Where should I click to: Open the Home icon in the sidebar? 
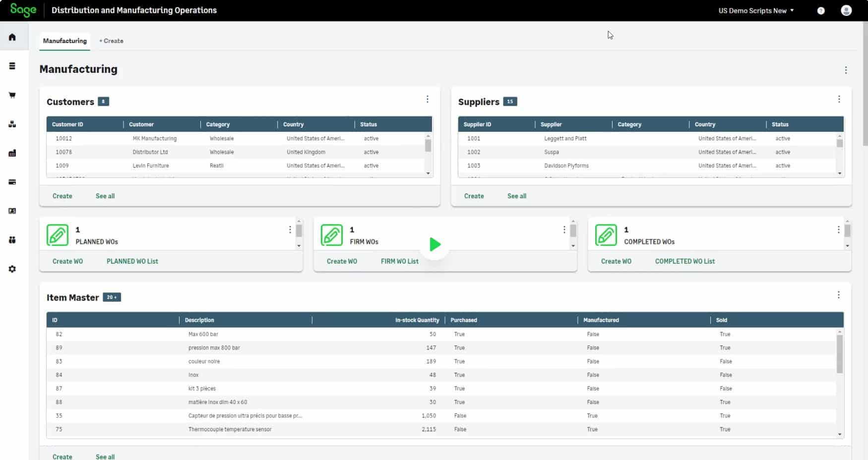tap(12, 37)
